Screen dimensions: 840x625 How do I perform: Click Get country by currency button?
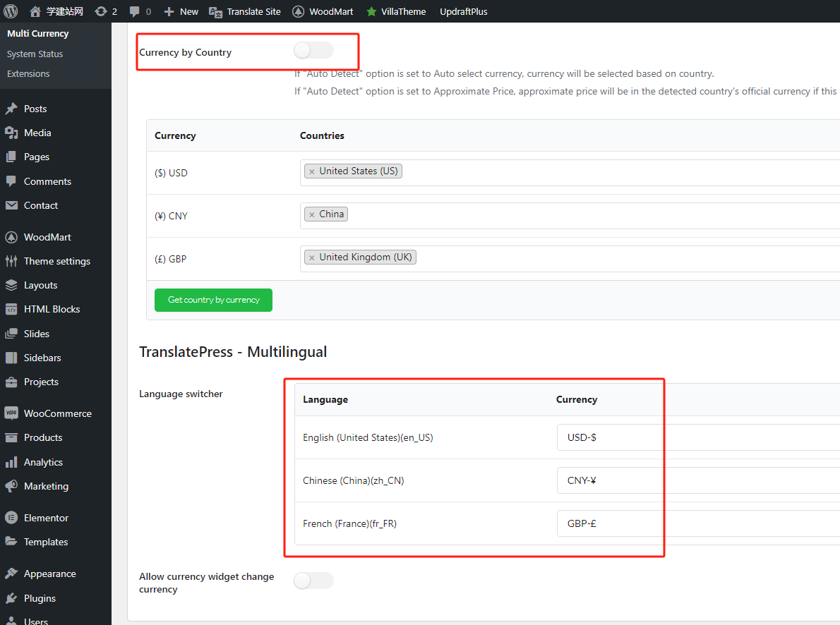213,300
